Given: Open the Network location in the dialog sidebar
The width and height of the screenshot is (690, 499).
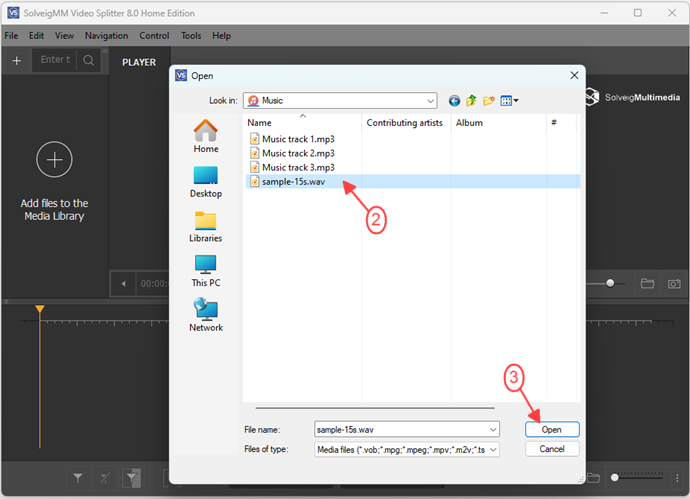Looking at the screenshot, I should tap(206, 315).
